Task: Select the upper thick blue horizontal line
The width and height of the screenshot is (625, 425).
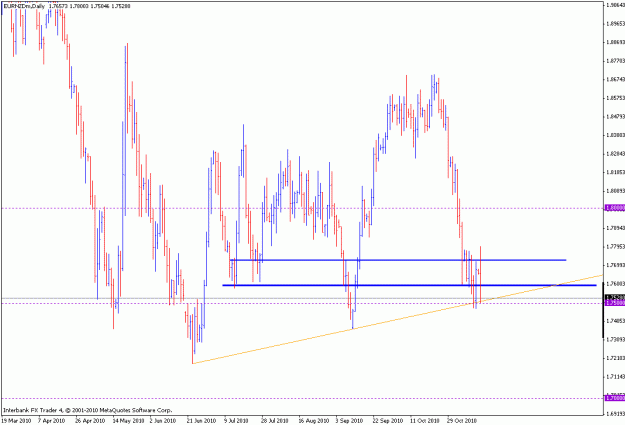Action: pos(399,260)
